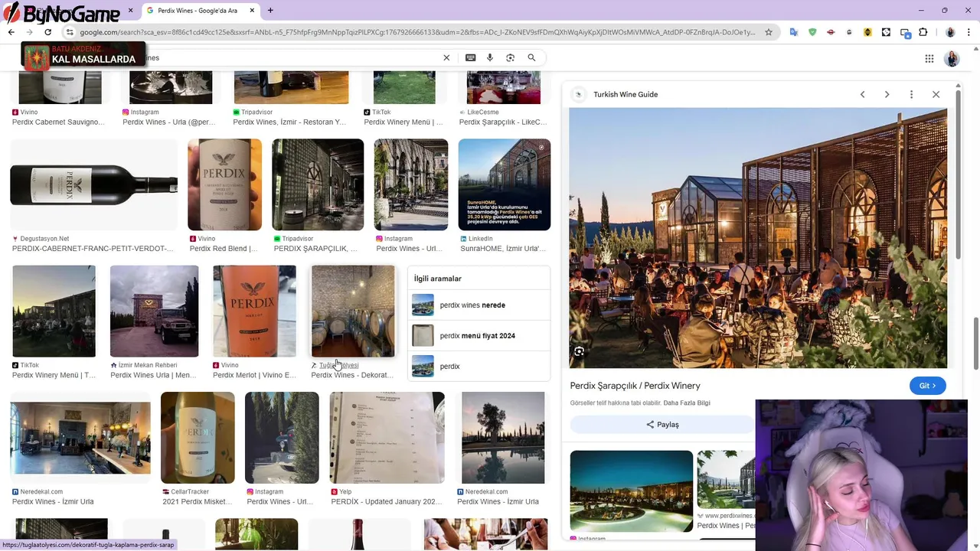The width and height of the screenshot is (980, 551).
Task: Visit site with the Git button
Action: (927, 386)
